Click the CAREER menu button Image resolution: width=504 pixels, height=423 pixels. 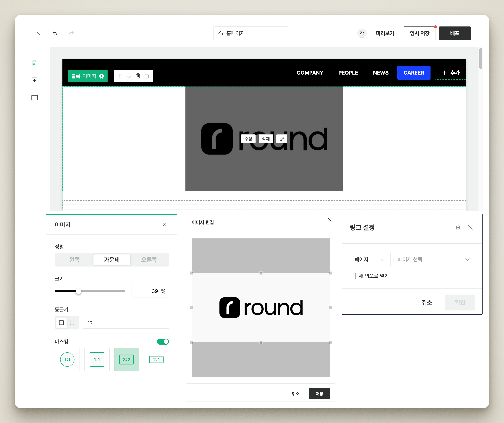click(414, 73)
